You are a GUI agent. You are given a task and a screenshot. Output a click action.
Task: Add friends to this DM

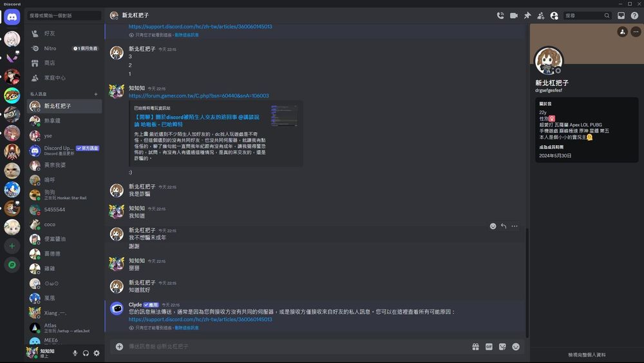tap(540, 15)
